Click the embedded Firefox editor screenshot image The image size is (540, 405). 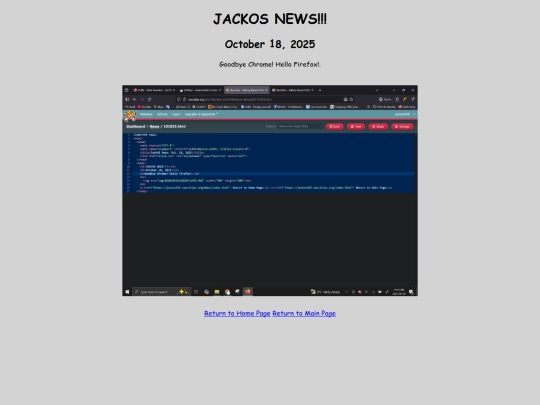[x=270, y=190]
